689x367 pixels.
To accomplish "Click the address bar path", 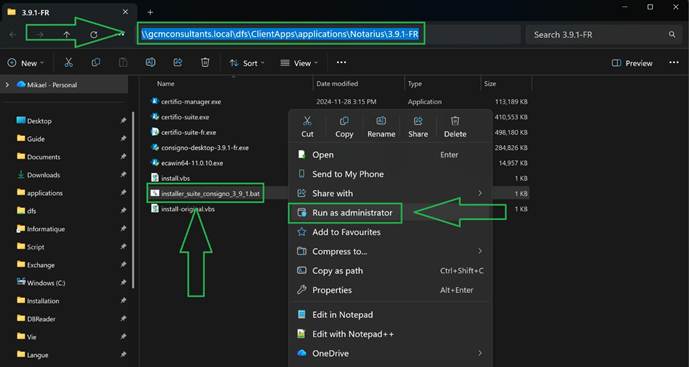I will pyautogui.click(x=280, y=34).
